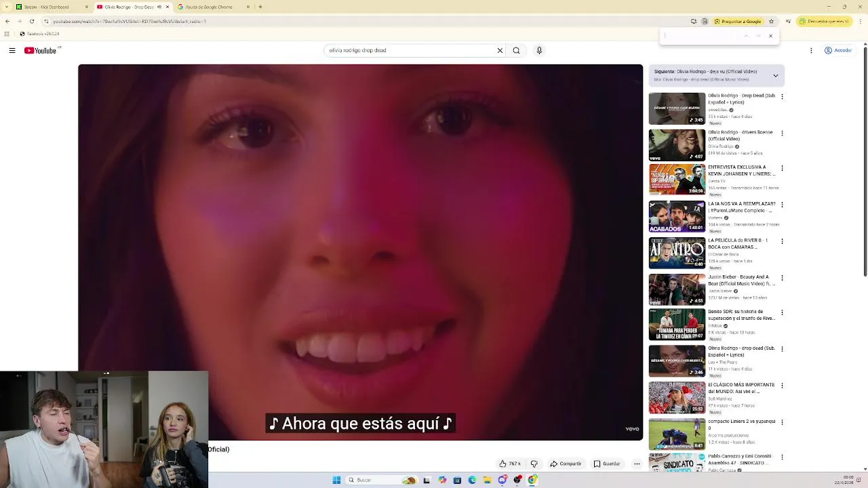Viewport: 868px width, 488px height.
Task: Bookmark this page with the star
Action: [771, 21]
